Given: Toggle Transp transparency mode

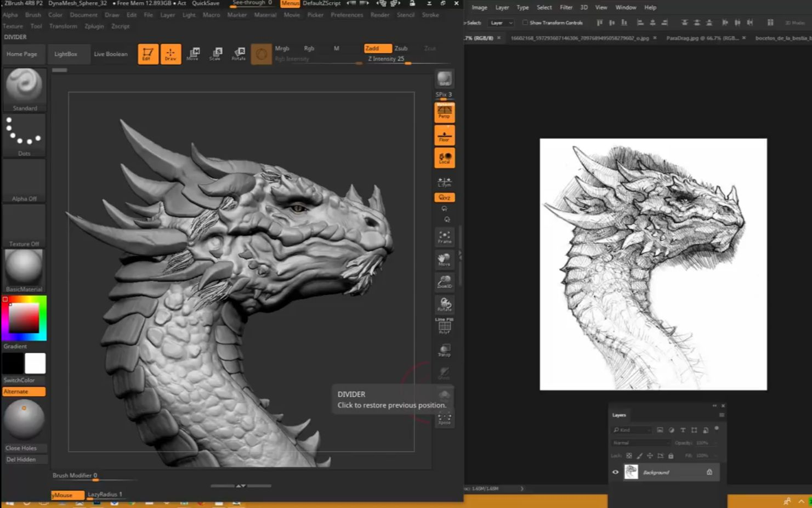Looking at the screenshot, I should click(445, 350).
